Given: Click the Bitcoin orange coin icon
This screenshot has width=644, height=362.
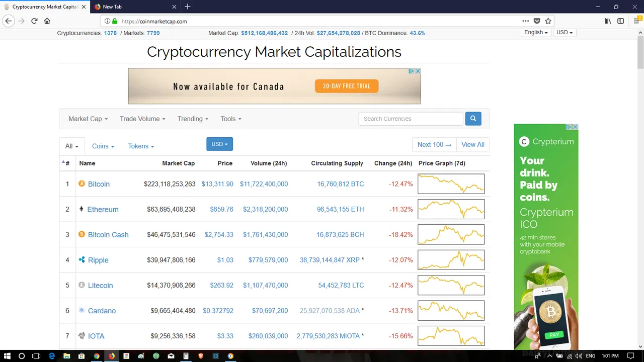Looking at the screenshot, I should 82,184.
